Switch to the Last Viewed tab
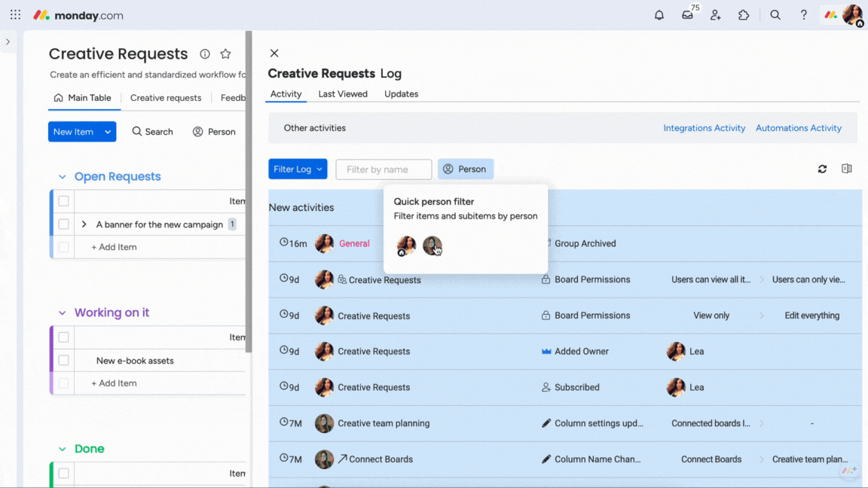 pyautogui.click(x=343, y=93)
